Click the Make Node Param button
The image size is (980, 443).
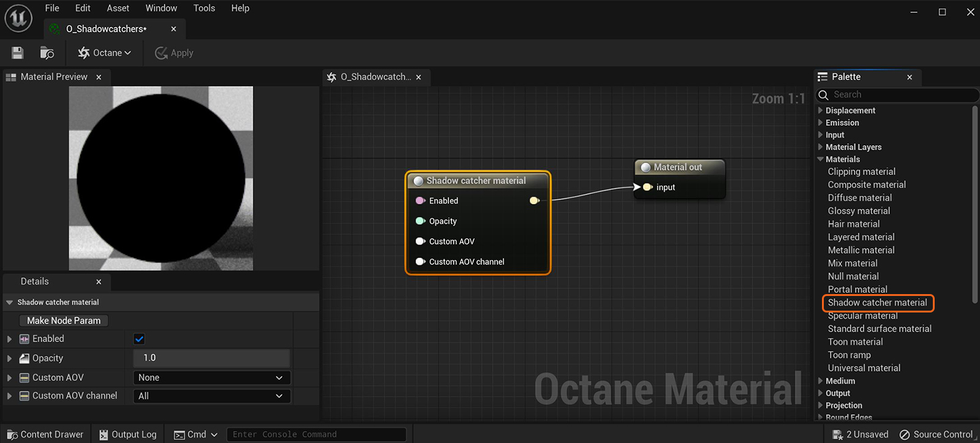[x=64, y=320]
